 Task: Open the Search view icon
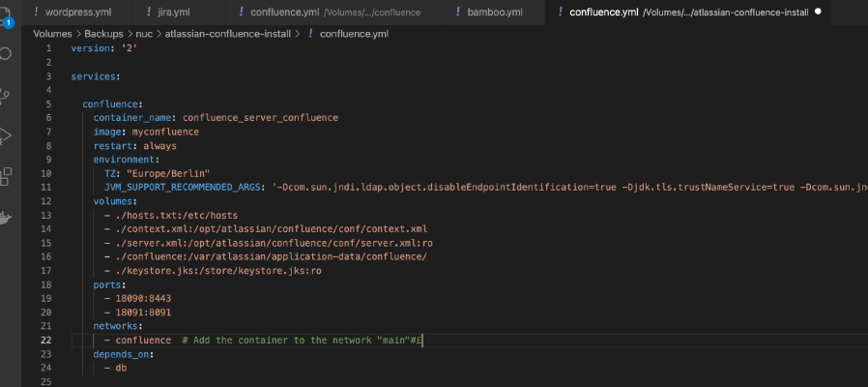pyautogui.click(x=5, y=54)
